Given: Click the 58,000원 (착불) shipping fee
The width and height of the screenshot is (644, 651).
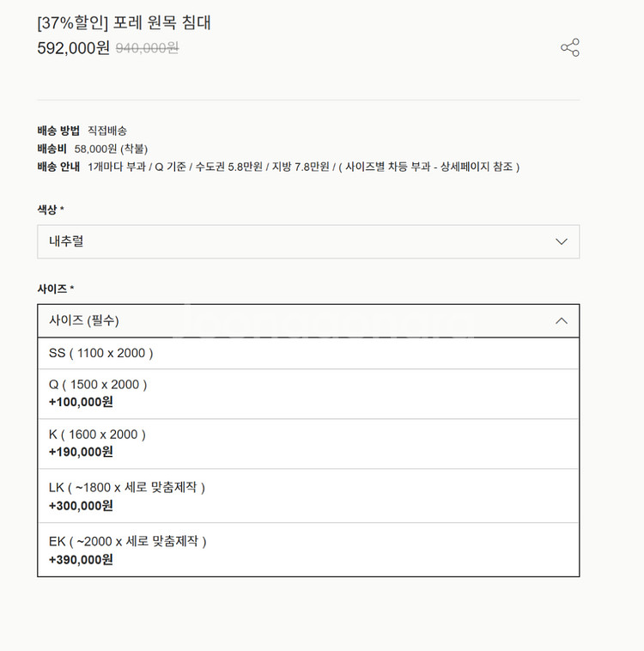Looking at the screenshot, I should coord(111,149).
